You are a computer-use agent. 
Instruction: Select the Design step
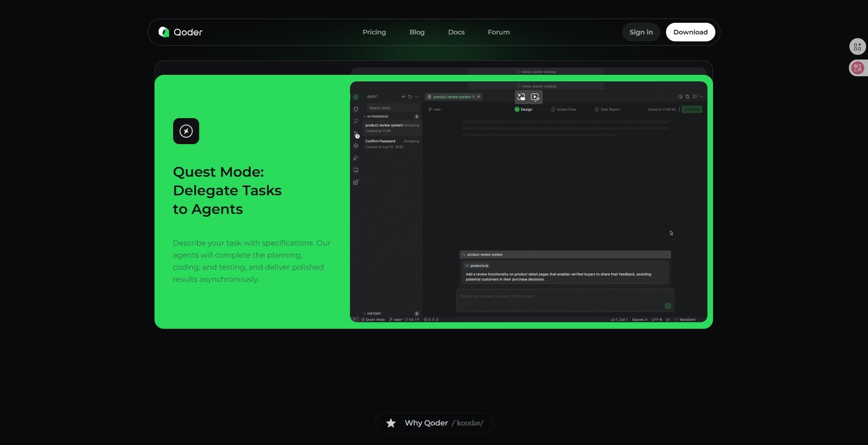pyautogui.click(x=524, y=110)
